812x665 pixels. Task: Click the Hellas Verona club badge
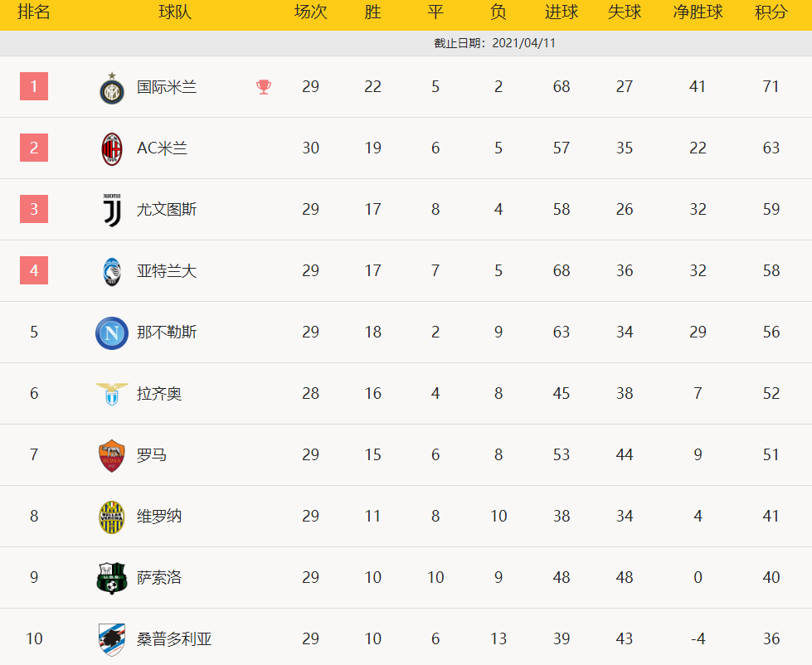(112, 517)
